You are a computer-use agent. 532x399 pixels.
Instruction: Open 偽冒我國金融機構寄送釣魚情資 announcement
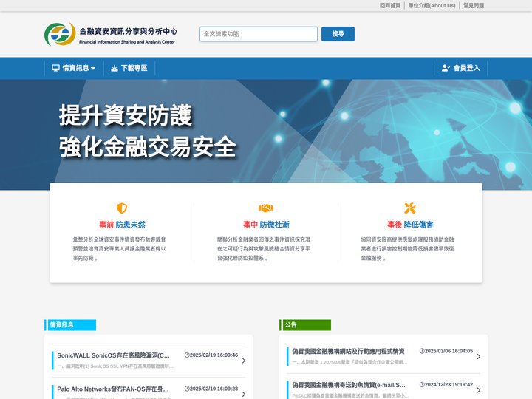point(349,385)
